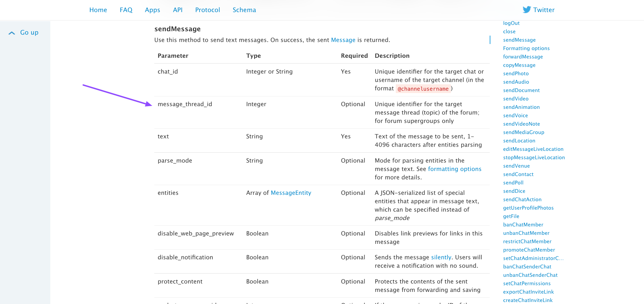The width and height of the screenshot is (644, 304).
Task: Select Schema in the top navigation
Action: point(244,10)
